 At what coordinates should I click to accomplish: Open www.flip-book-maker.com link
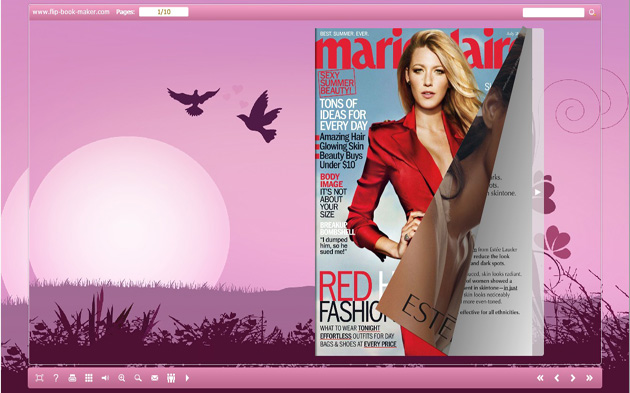[71, 12]
